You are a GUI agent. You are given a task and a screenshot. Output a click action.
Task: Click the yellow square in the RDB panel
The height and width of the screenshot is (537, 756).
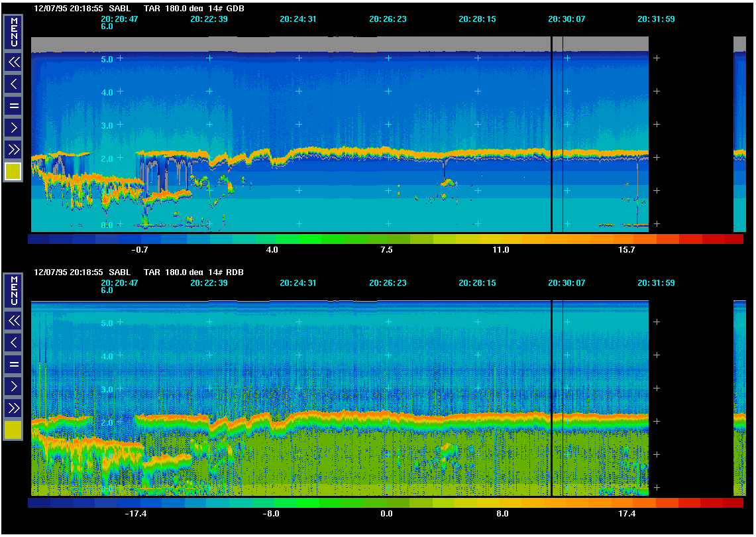pyautogui.click(x=13, y=430)
